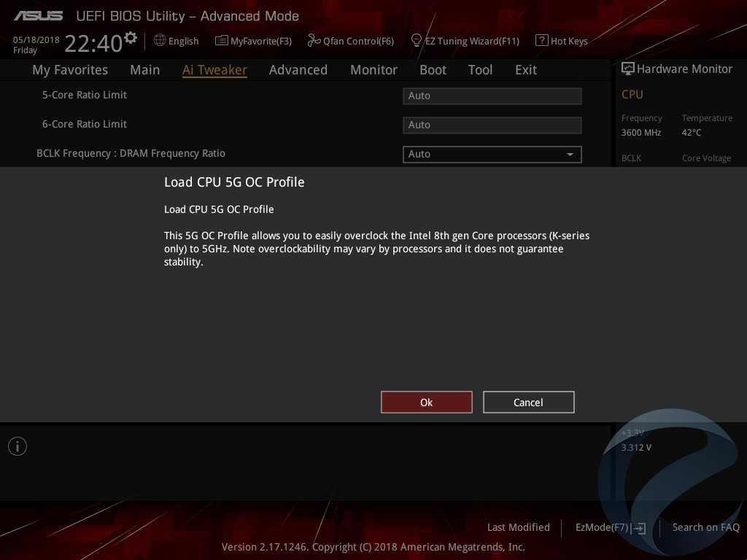Screen dimensions: 747x560
Task: Click the Hardware Monitor display icon
Action: coord(627,69)
